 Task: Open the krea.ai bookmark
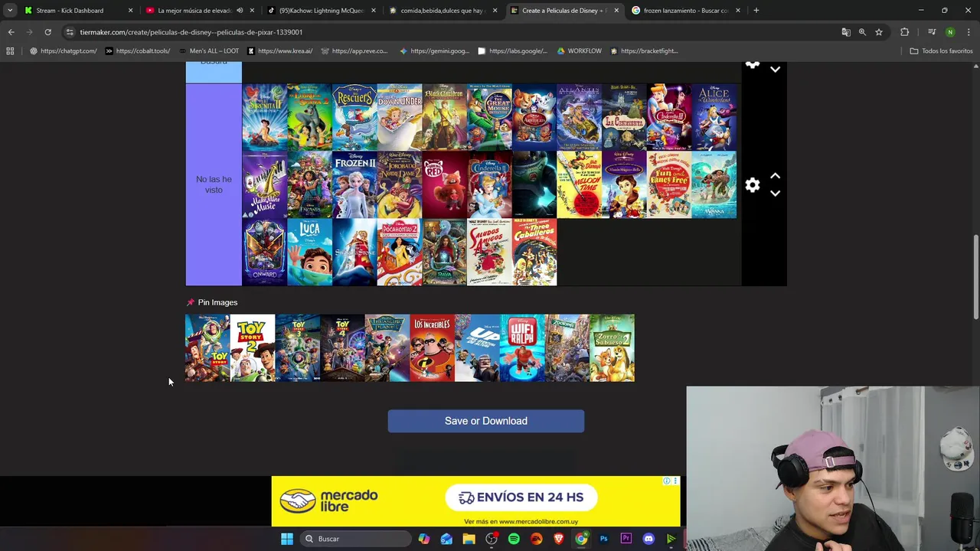tap(279, 51)
